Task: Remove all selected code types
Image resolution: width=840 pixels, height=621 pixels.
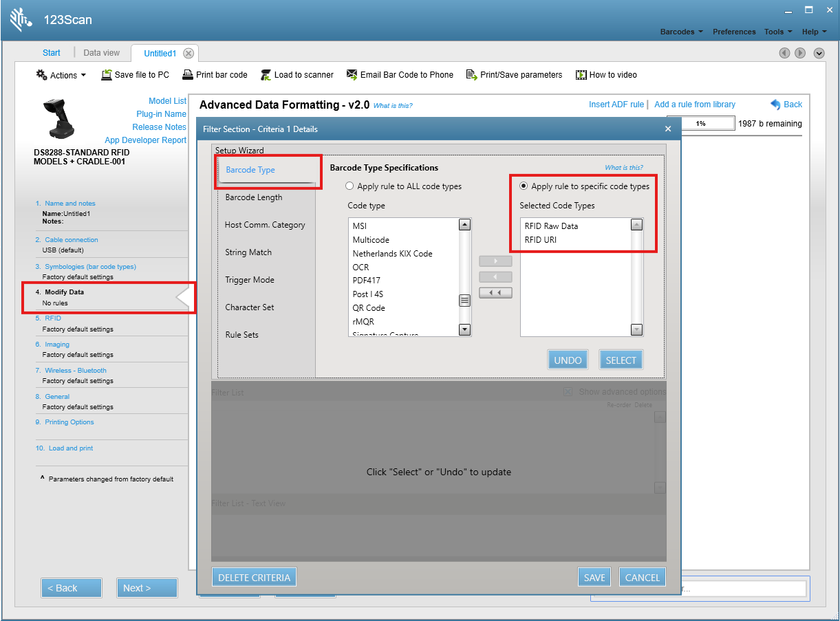Action: tap(495, 293)
